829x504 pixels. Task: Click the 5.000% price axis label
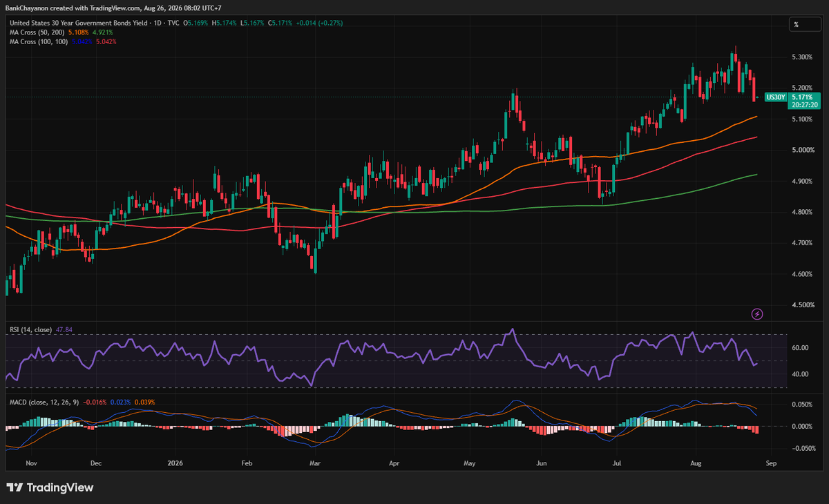pyautogui.click(x=801, y=150)
